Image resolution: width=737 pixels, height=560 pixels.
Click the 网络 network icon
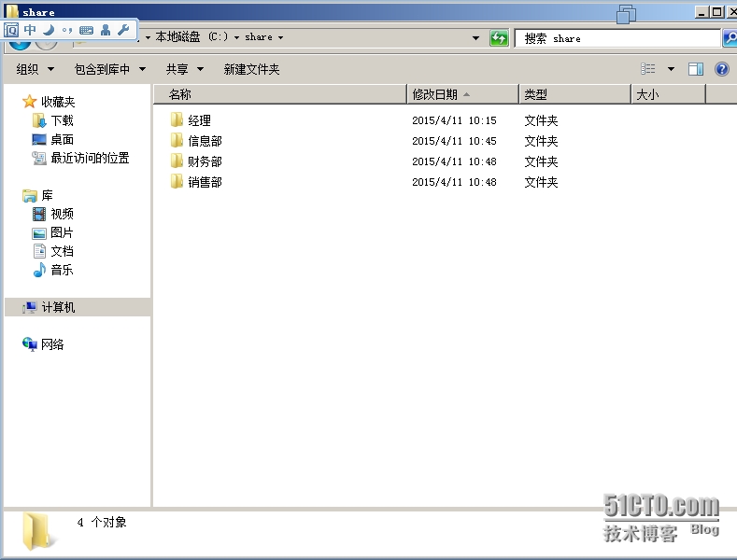click(30, 344)
